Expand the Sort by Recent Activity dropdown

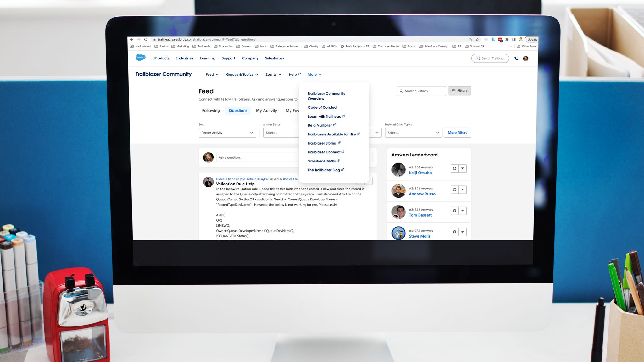(227, 132)
